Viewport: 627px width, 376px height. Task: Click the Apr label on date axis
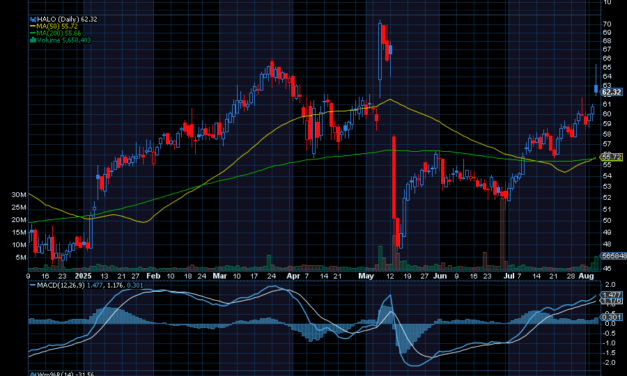tap(294, 276)
